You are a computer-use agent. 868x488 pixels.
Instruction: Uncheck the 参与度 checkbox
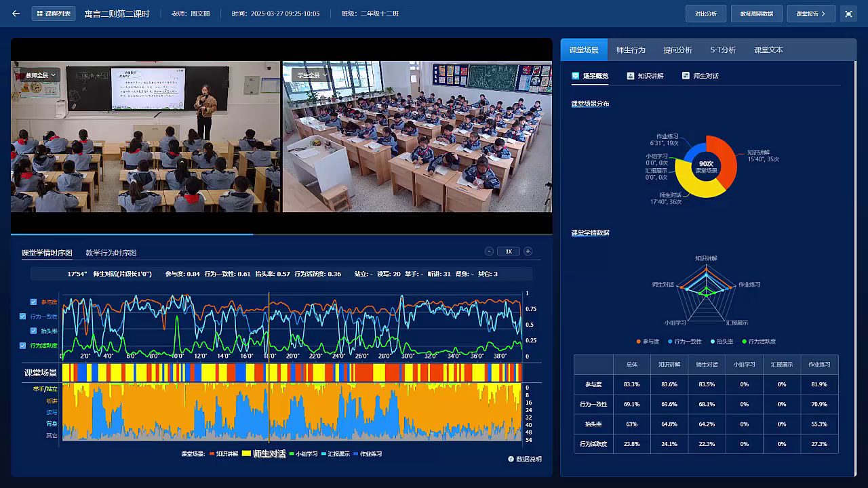[x=34, y=302]
